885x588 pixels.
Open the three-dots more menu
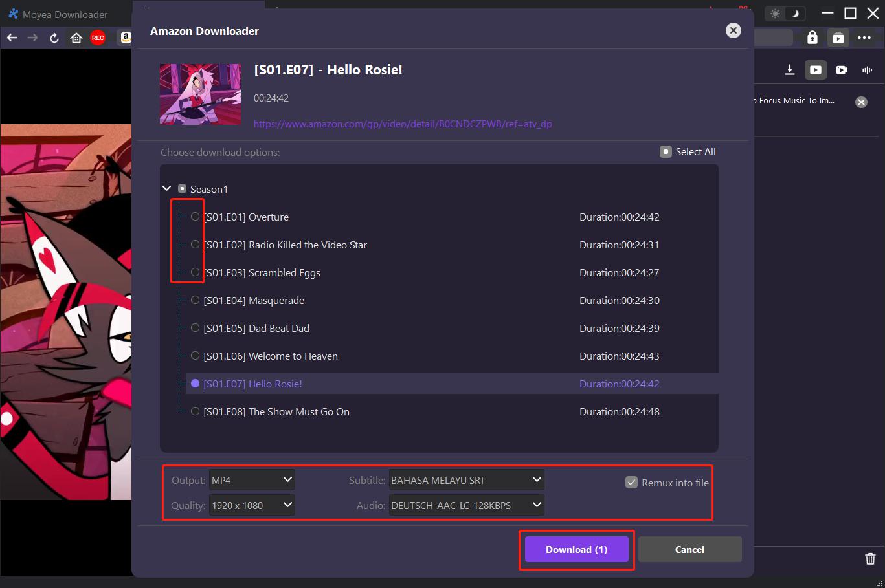click(x=864, y=38)
